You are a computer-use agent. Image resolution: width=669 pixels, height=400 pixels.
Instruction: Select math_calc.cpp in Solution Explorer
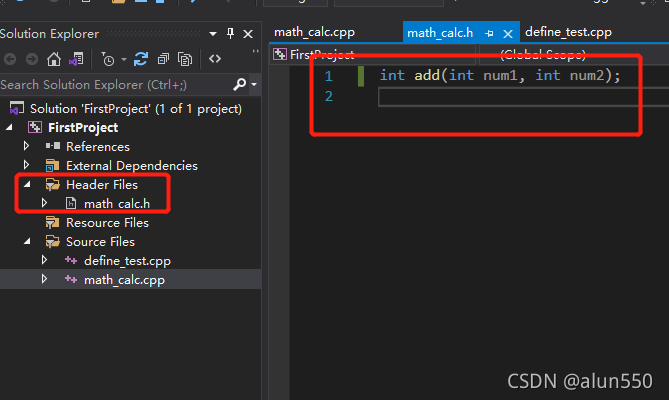point(124,280)
